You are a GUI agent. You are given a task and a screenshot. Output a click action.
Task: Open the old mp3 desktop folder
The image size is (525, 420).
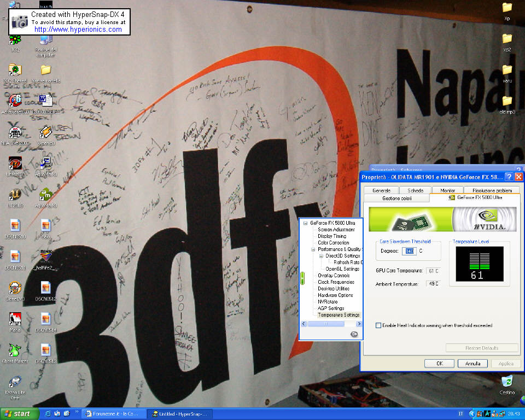pyautogui.click(x=507, y=105)
